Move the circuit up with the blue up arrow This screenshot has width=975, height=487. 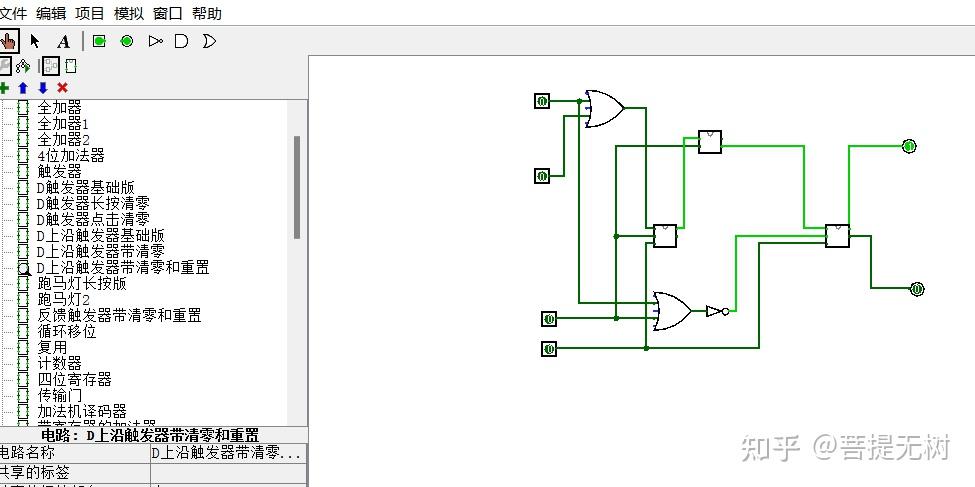tap(23, 88)
